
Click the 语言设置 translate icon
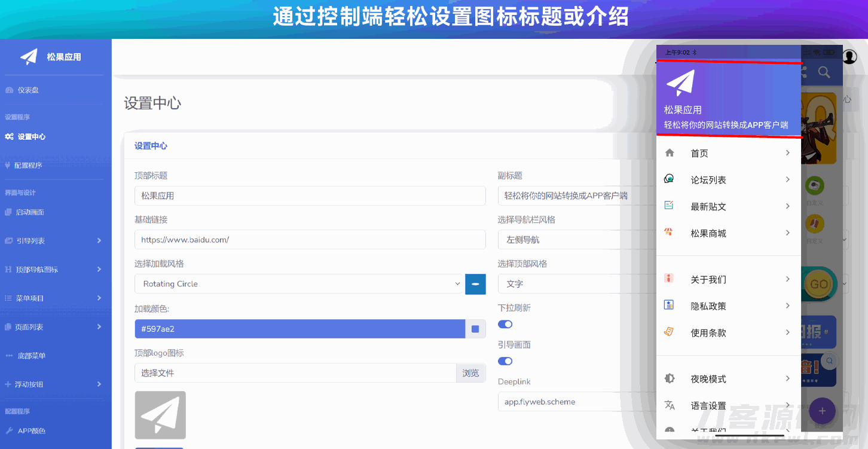670,405
